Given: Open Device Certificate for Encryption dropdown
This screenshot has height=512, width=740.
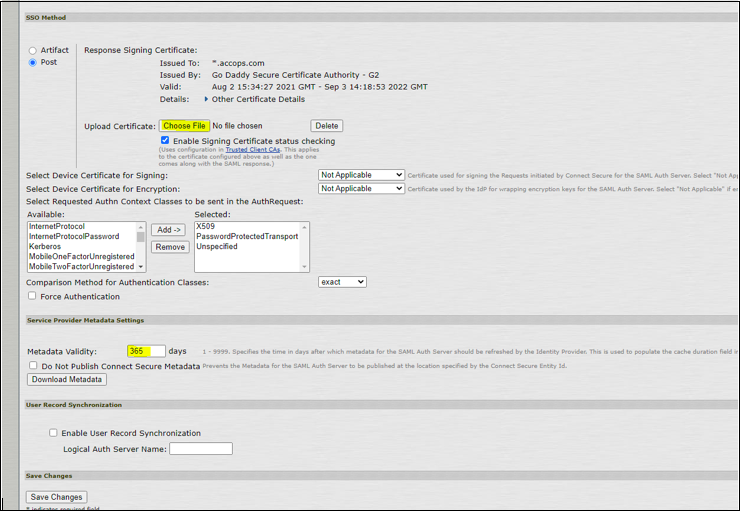Looking at the screenshot, I should (361, 189).
